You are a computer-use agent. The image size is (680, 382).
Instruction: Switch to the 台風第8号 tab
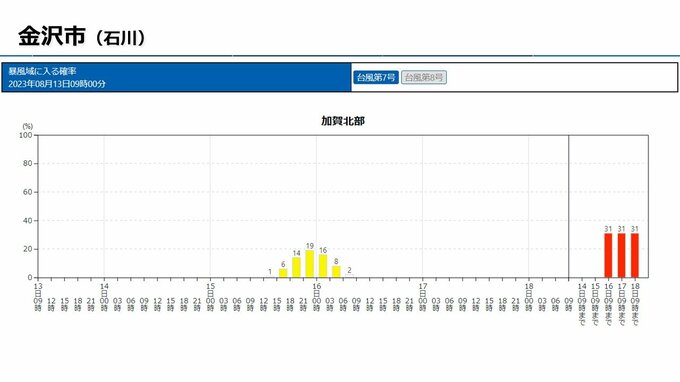[424, 78]
